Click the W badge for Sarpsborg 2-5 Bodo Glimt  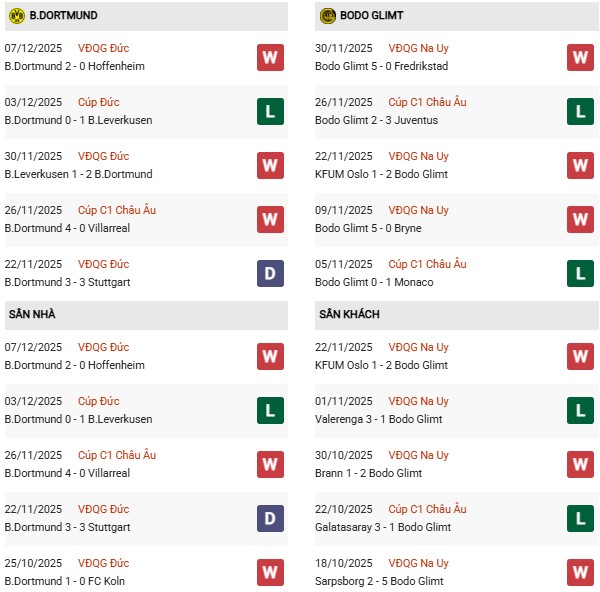coord(581,572)
